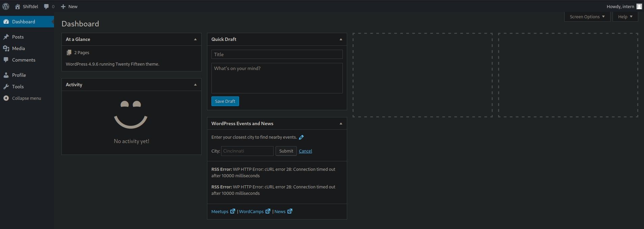Toggle the Quick Draft panel arrow
Screen dimensions: 644x229
click(x=341, y=39)
